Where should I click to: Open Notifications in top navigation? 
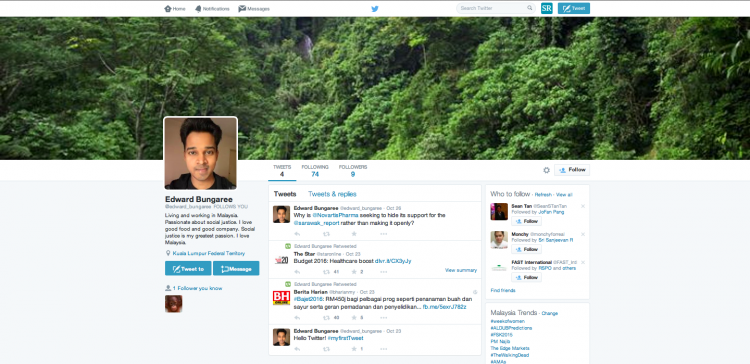pyautogui.click(x=212, y=9)
